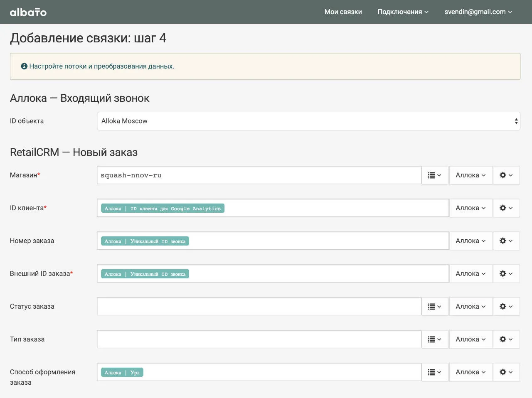Click the empty Статус заказа field
Screen dimensions: 532x398
point(259,307)
